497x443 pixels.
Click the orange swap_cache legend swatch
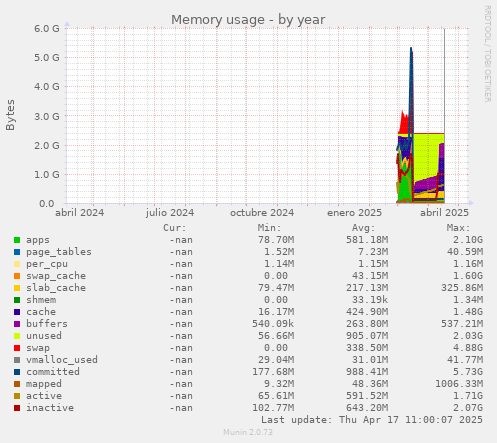tap(17, 276)
